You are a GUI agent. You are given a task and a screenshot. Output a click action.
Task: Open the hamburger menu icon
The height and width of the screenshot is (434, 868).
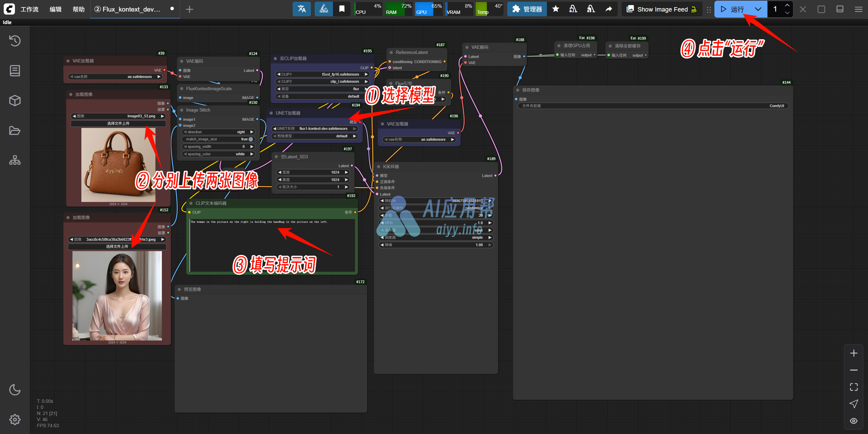859,9
